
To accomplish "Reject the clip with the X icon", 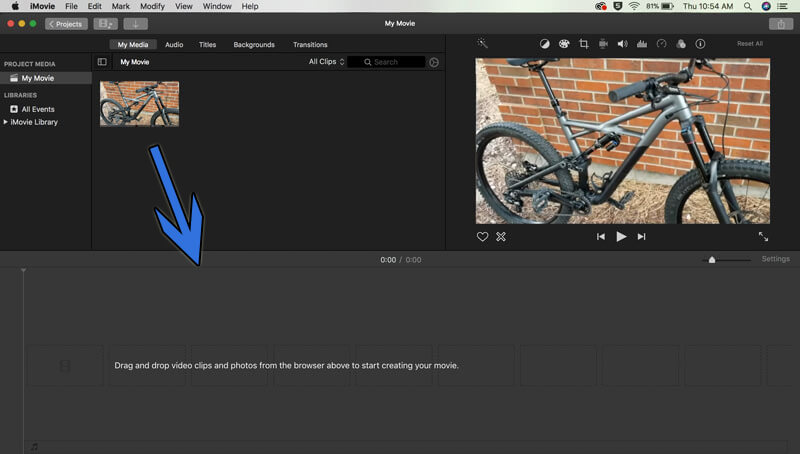I will click(501, 237).
